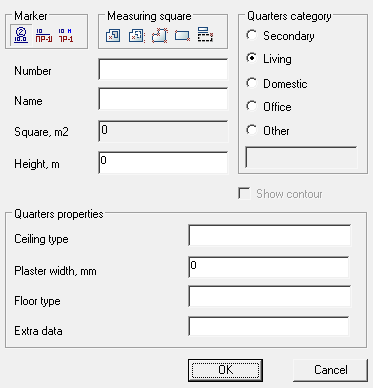Select the circled-number marker style icon

click(x=21, y=35)
